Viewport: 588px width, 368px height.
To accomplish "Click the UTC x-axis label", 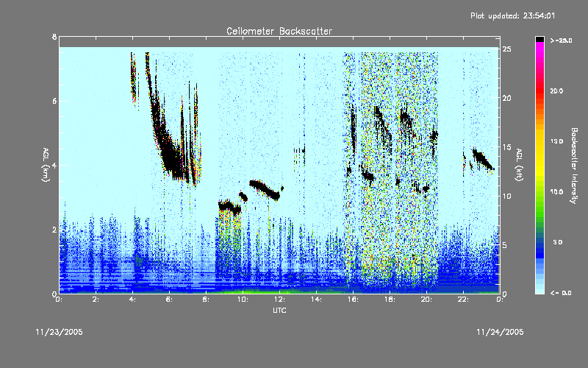I will point(279,310).
